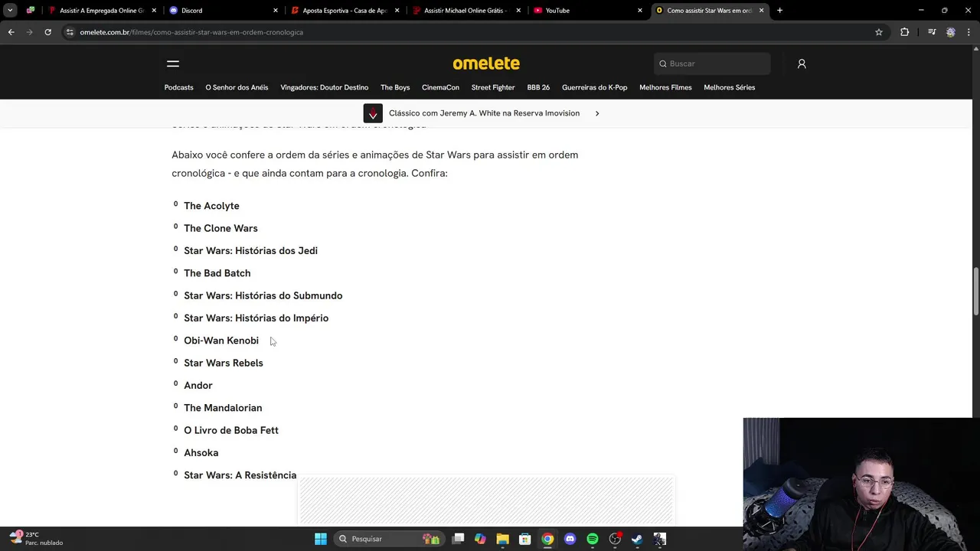
Task: Open Guerreiras do K-Pop link
Action: (594, 87)
